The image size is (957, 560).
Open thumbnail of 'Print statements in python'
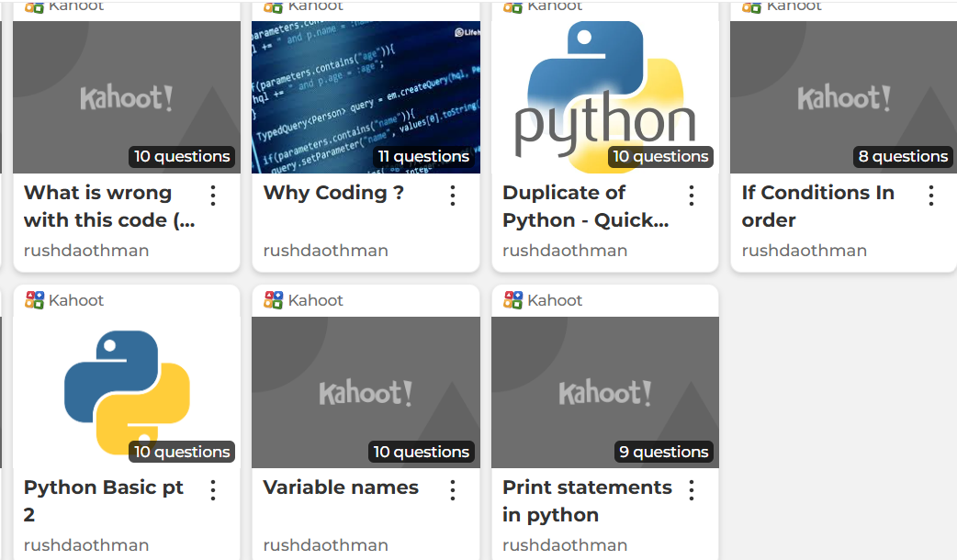tap(605, 392)
